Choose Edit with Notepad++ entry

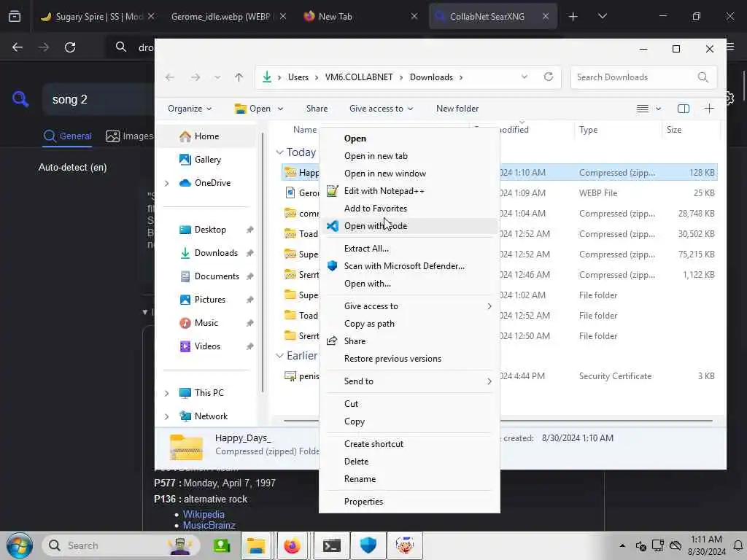pyautogui.click(x=384, y=191)
